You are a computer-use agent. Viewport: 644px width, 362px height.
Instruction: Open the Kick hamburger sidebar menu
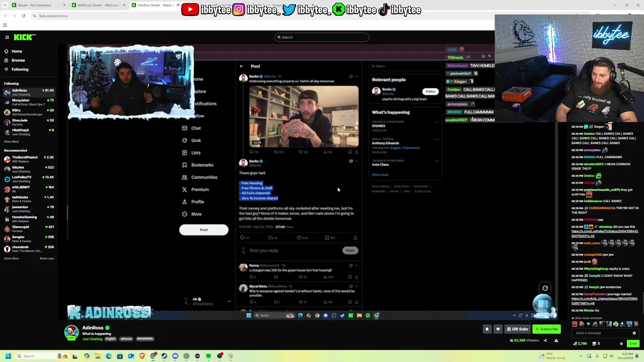[x=7, y=37]
